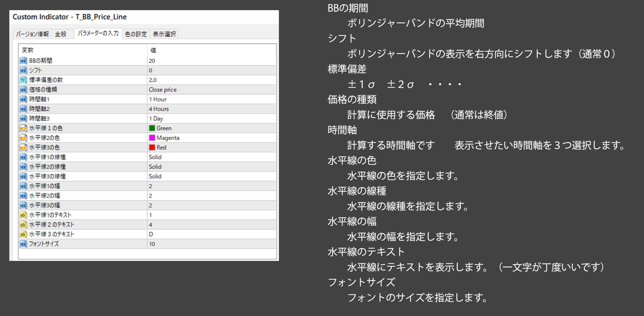
Task: Click the BBの期間 value field showing 20
Action: [x=152, y=61]
